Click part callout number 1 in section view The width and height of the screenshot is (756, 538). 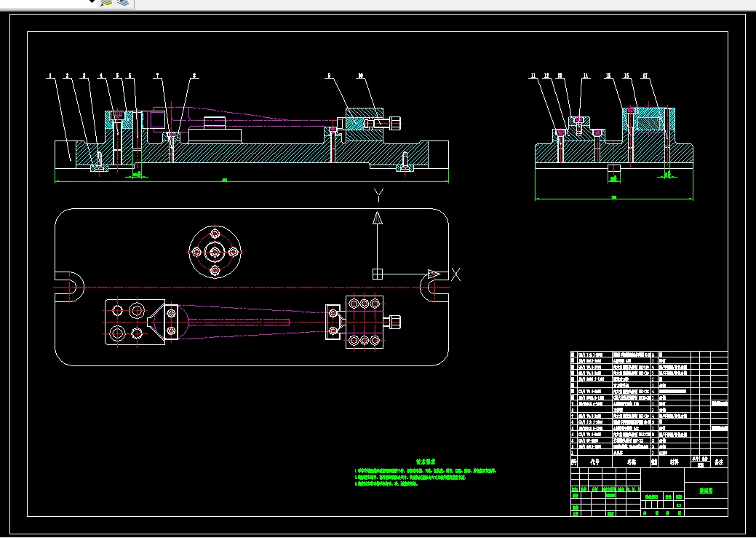click(x=50, y=75)
